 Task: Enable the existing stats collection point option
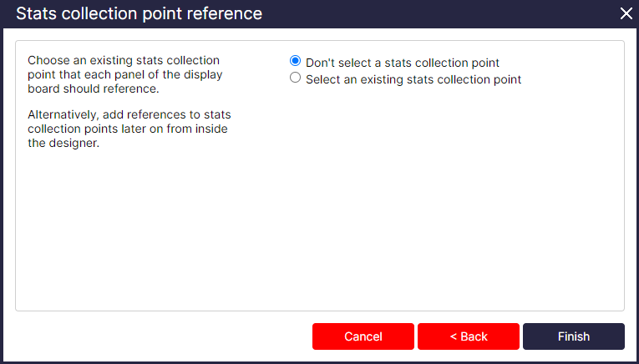coord(295,78)
